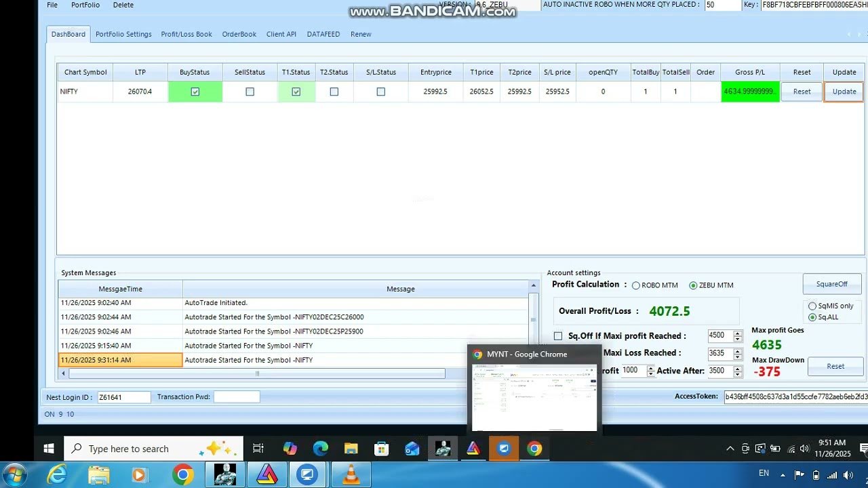The width and height of the screenshot is (868, 488).
Task: Click the horizontal scrollbar of System Messages
Action: click(257, 373)
